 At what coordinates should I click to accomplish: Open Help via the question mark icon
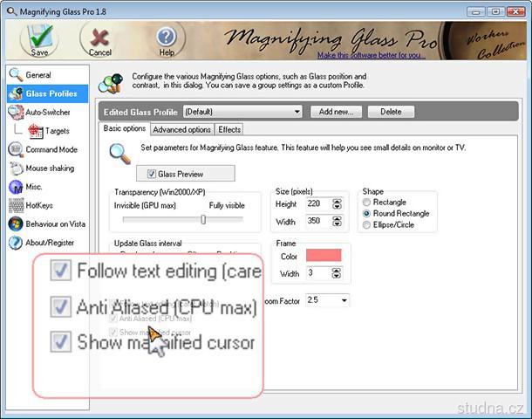coord(167,37)
